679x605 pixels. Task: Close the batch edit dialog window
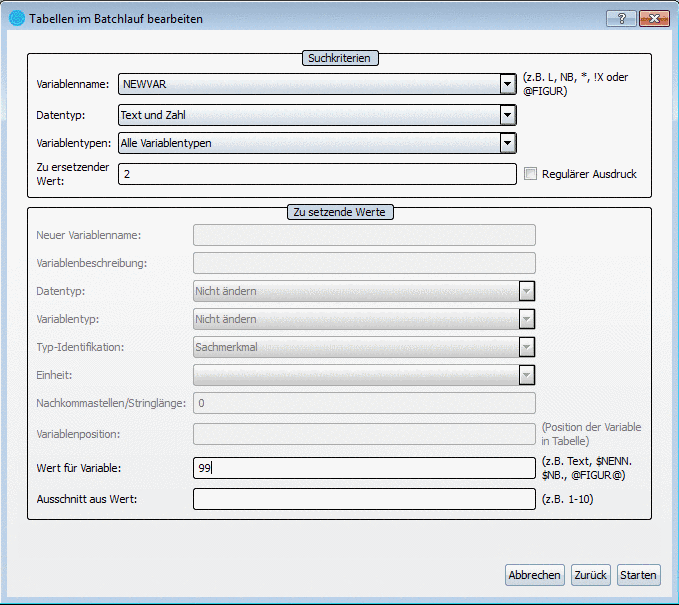[x=653, y=18]
